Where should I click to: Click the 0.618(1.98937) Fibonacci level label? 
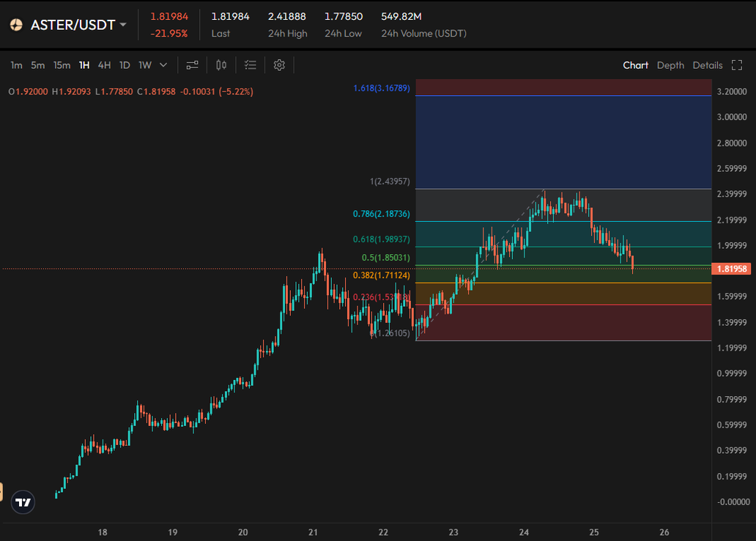pyautogui.click(x=382, y=239)
